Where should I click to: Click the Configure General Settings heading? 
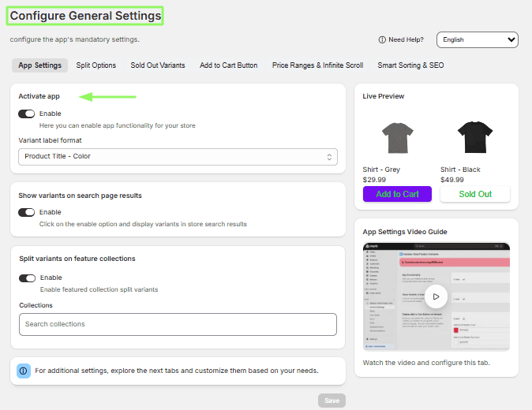coord(85,16)
